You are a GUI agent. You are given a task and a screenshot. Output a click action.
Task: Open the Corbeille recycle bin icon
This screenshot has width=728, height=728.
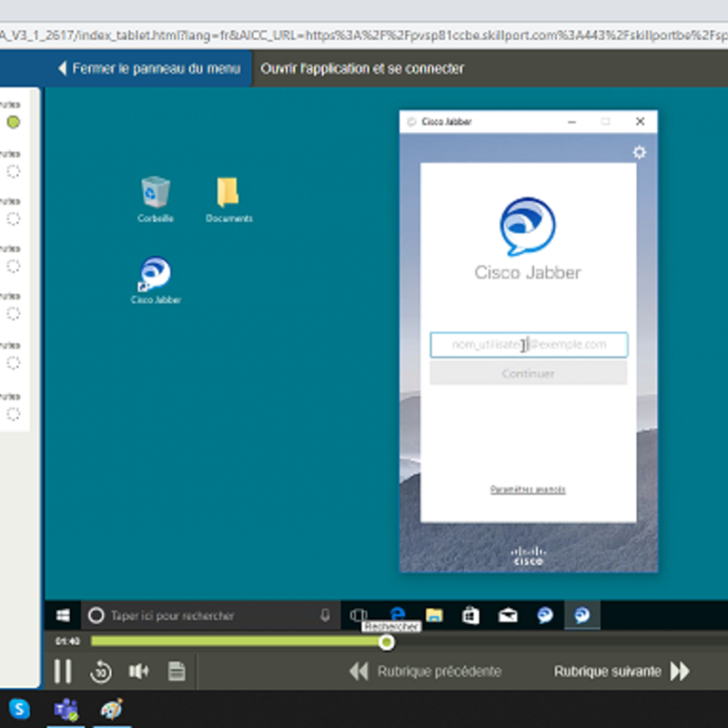(x=155, y=199)
